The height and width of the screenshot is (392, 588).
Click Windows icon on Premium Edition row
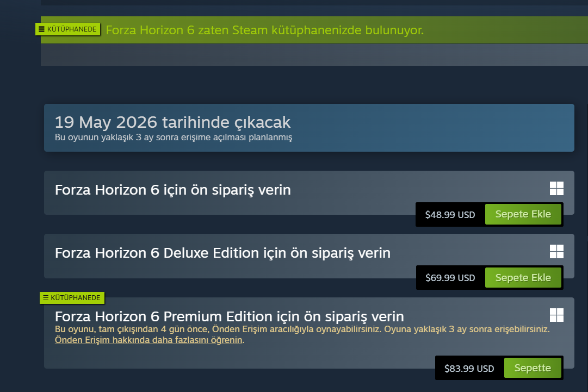[556, 315]
